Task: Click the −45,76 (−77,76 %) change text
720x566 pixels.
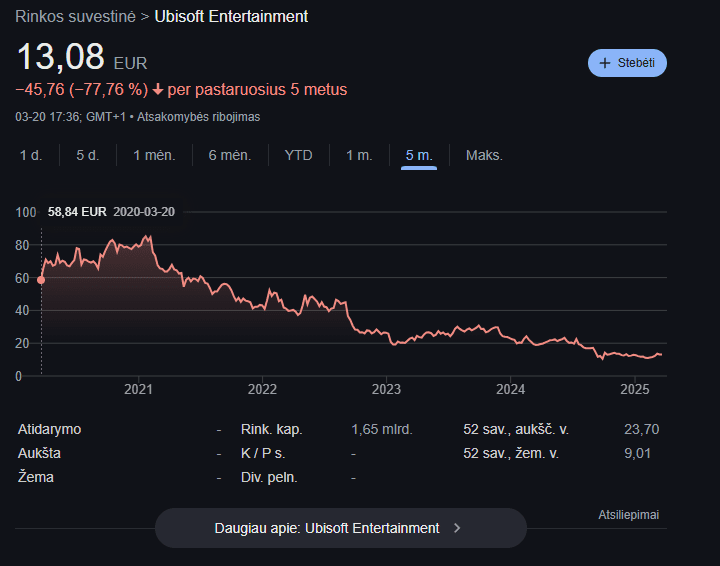Action: pos(82,90)
